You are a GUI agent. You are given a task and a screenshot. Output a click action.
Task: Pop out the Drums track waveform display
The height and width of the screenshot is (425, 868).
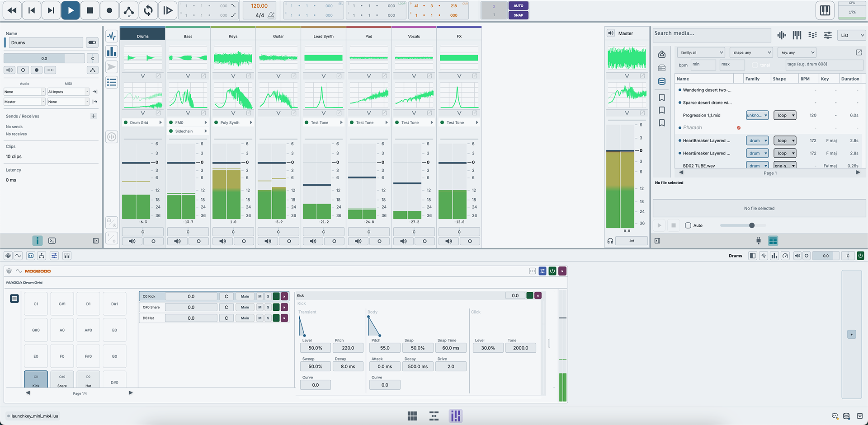pyautogui.click(x=158, y=76)
